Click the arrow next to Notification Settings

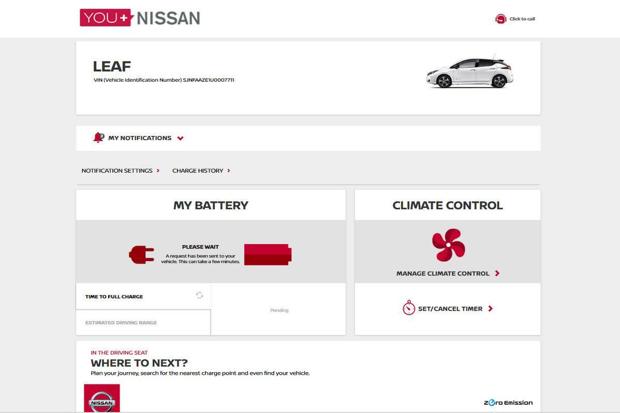[x=158, y=171]
